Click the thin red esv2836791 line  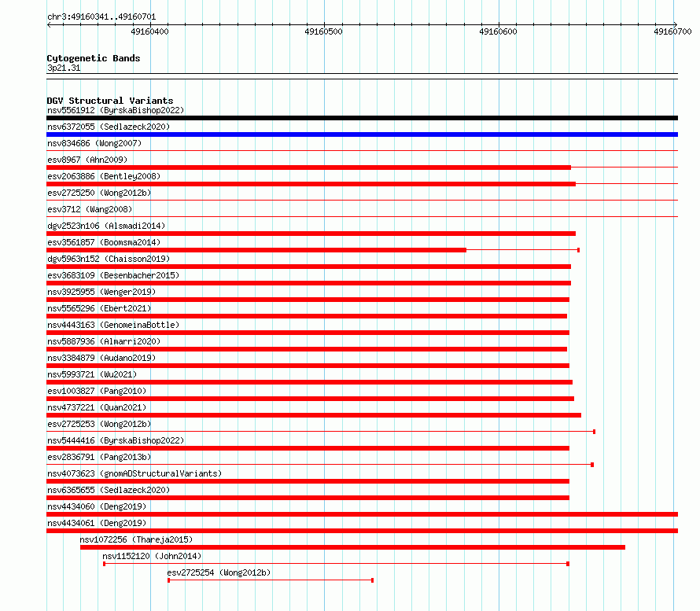click(x=320, y=465)
